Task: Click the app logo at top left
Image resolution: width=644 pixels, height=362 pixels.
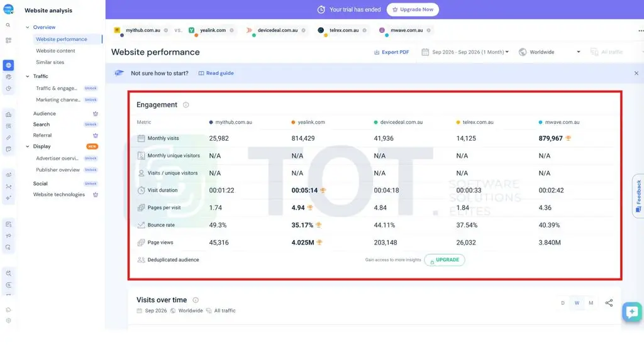Action: point(8,9)
